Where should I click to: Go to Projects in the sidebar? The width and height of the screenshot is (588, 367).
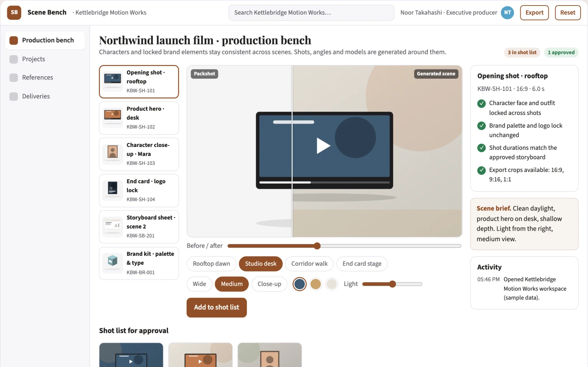45,59
